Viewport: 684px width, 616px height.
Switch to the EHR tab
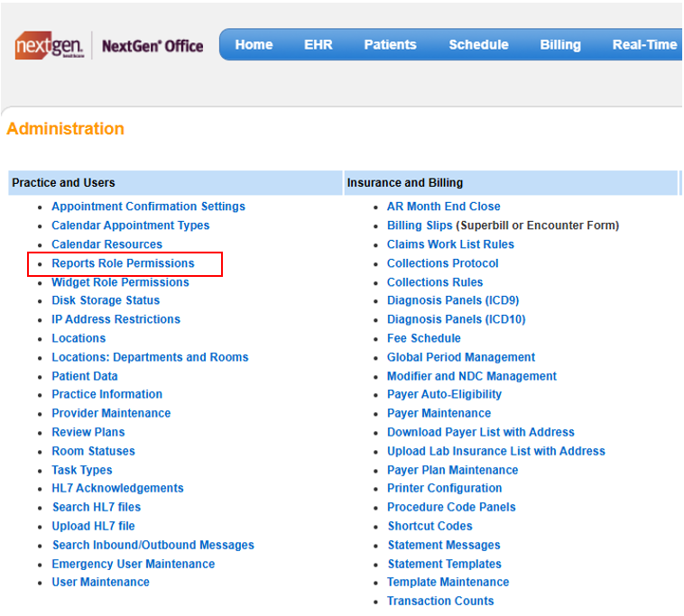click(x=318, y=45)
